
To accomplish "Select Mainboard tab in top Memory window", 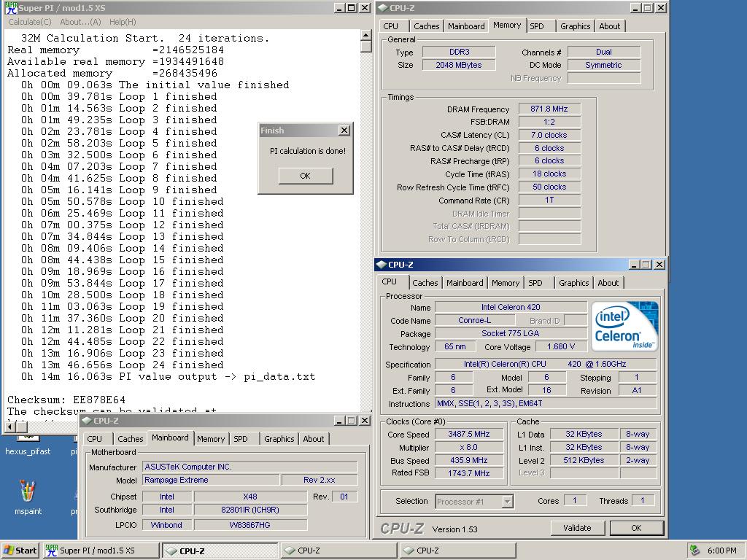I will (466, 26).
